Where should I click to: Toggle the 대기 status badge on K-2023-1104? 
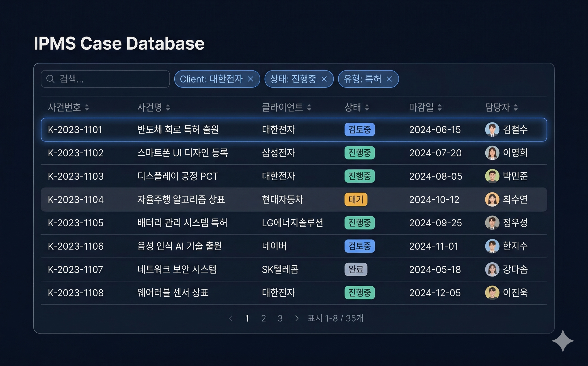click(356, 199)
